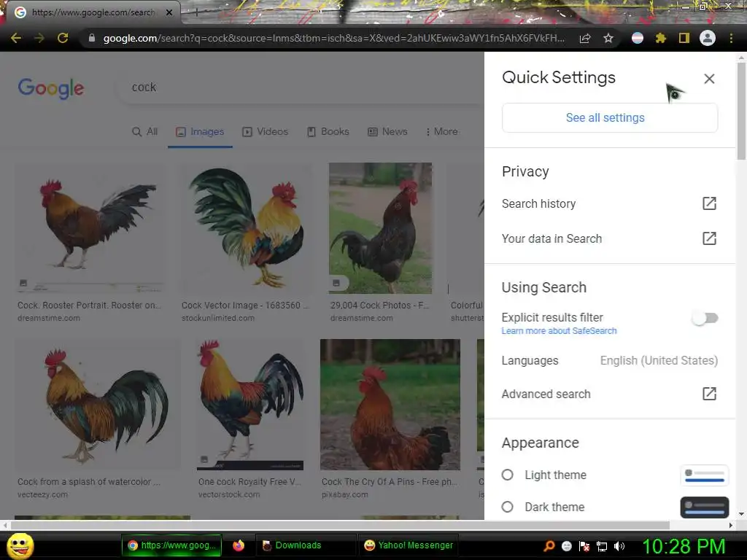Expand the More search options menu
The width and height of the screenshot is (747, 560).
coord(441,131)
